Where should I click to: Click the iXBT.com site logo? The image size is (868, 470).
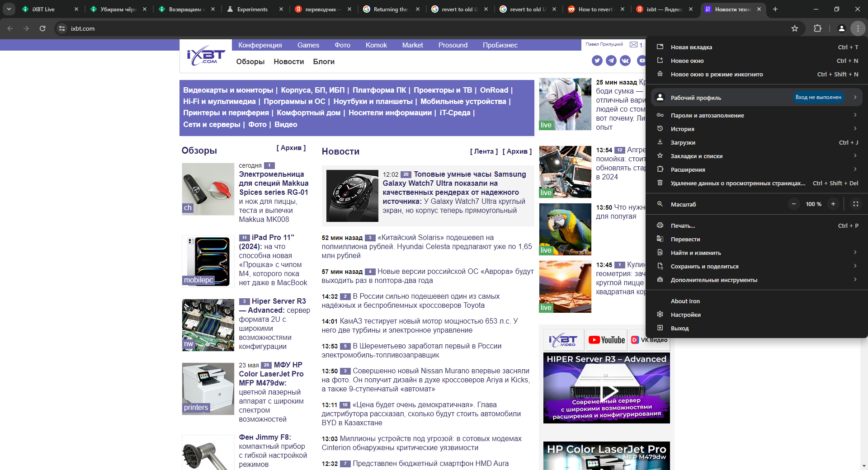pyautogui.click(x=206, y=56)
